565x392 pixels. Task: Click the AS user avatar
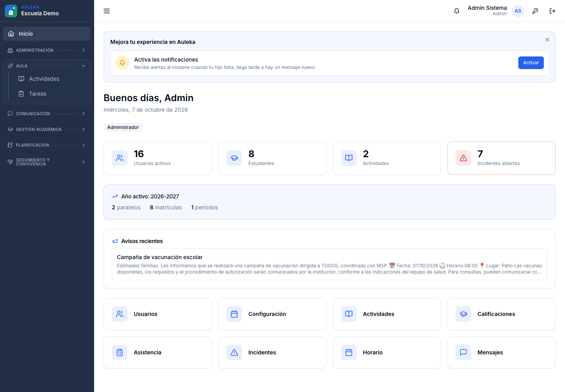point(518,11)
